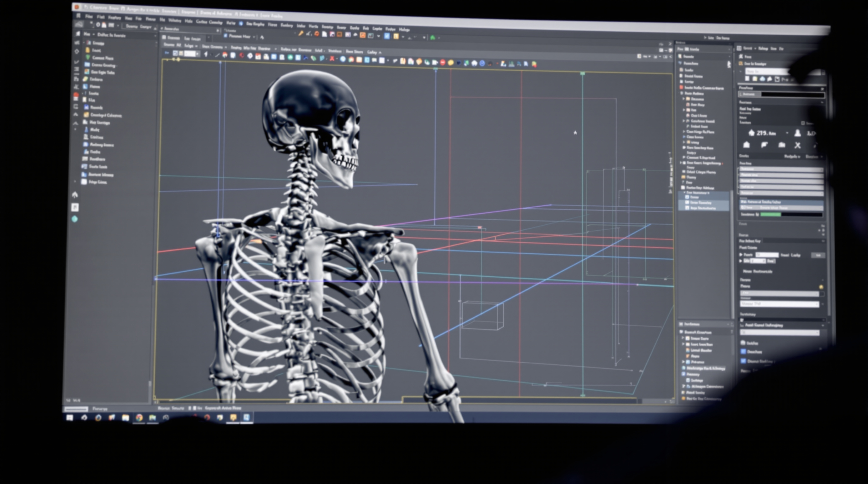Click the white input field in the status bar
Screen dimensions: 868x484
coord(76,409)
